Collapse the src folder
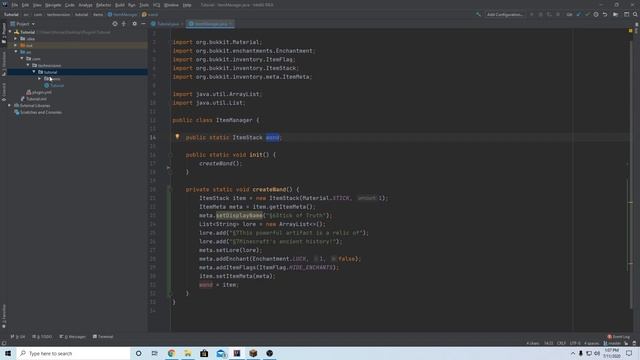The width and height of the screenshot is (640, 360). point(16,52)
